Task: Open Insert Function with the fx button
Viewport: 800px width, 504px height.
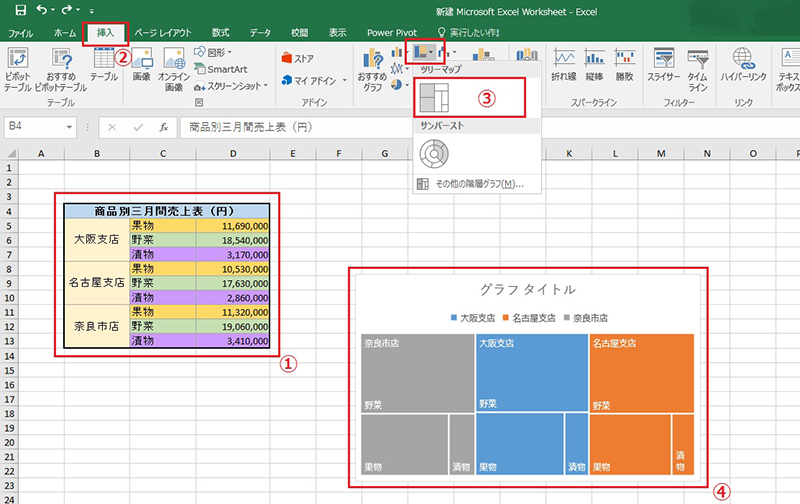Action: click(164, 128)
